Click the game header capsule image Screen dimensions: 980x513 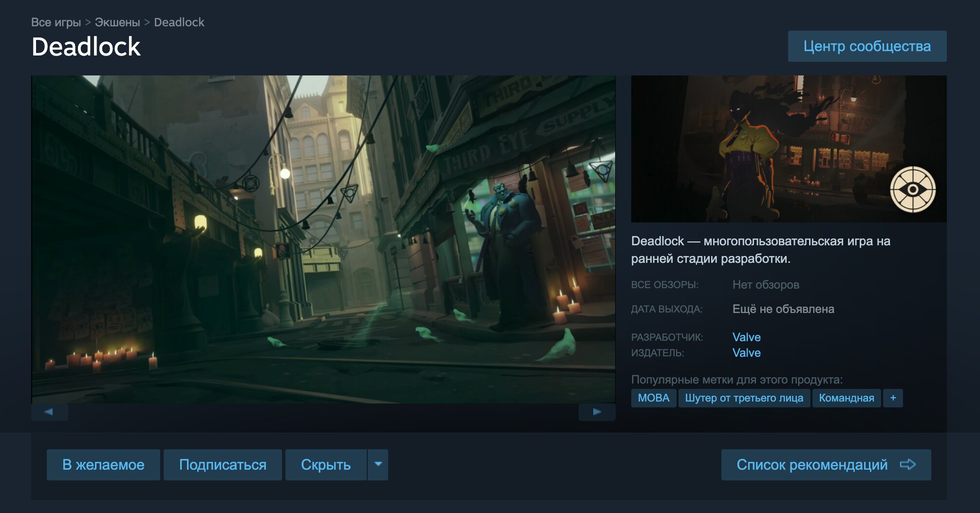click(x=789, y=149)
